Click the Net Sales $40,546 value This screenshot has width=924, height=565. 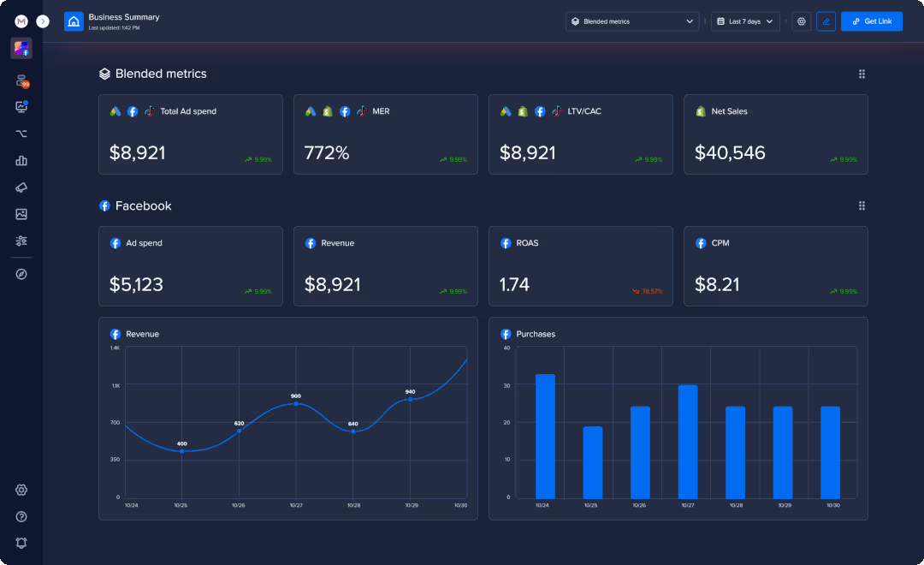click(x=730, y=152)
